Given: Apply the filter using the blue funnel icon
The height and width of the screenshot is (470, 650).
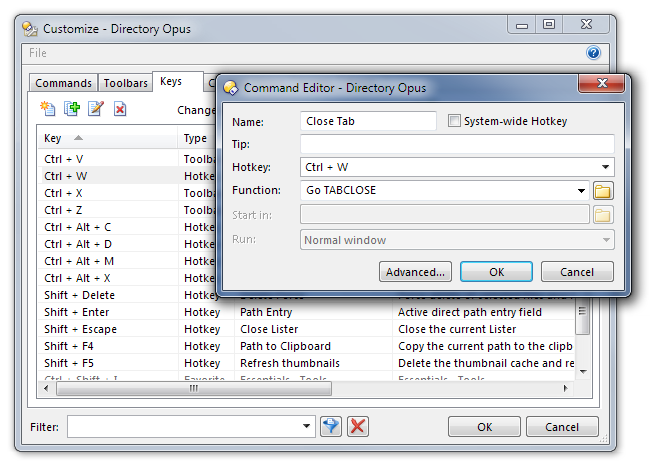Looking at the screenshot, I should pyautogui.click(x=331, y=426).
